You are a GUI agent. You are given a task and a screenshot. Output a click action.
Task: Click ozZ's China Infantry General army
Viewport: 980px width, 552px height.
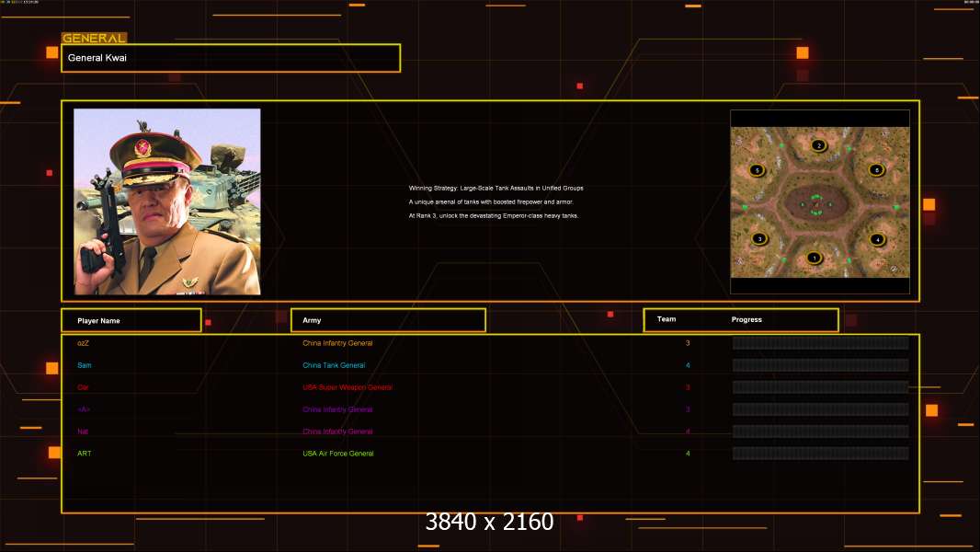337,343
